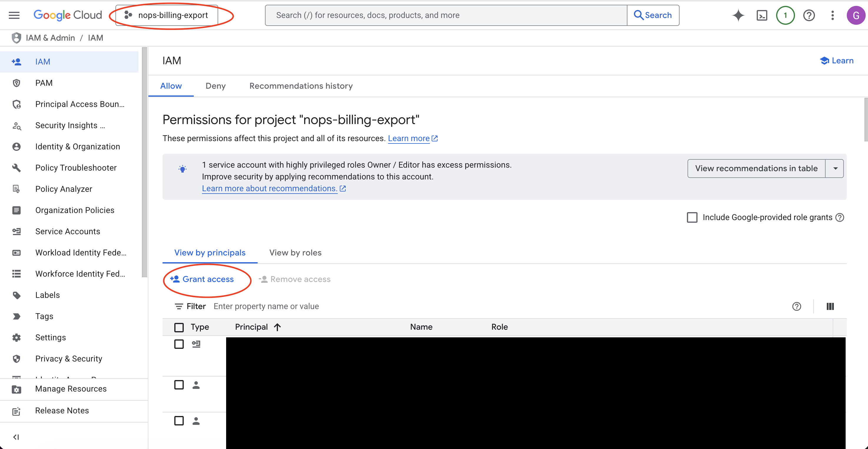The width and height of the screenshot is (868, 449).
Task: Open the navigation hamburger menu
Action: (x=14, y=15)
